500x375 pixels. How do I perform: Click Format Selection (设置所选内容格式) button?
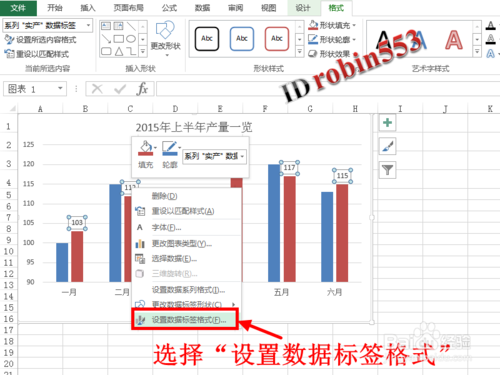40,40
